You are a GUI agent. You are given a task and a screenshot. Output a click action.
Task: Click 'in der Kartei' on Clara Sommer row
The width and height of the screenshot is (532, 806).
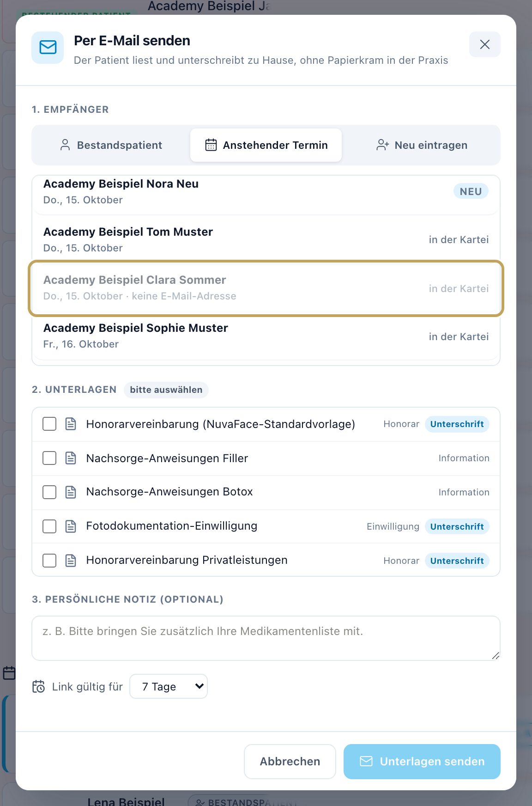(459, 288)
